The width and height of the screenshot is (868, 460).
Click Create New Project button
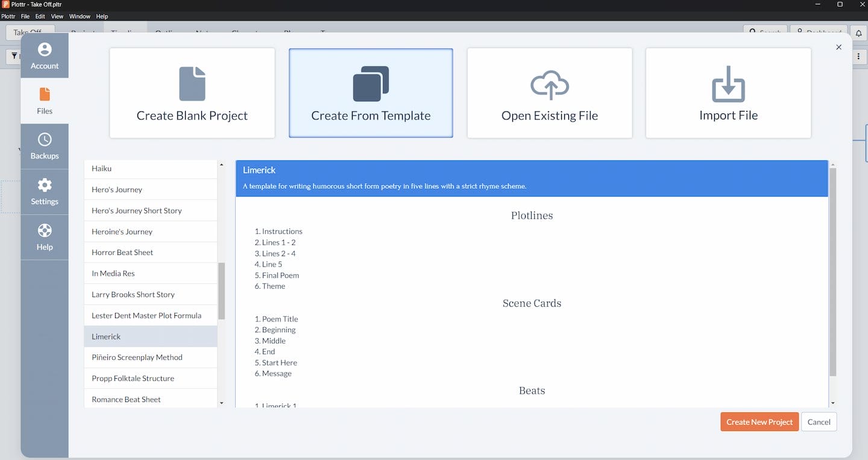tap(759, 422)
